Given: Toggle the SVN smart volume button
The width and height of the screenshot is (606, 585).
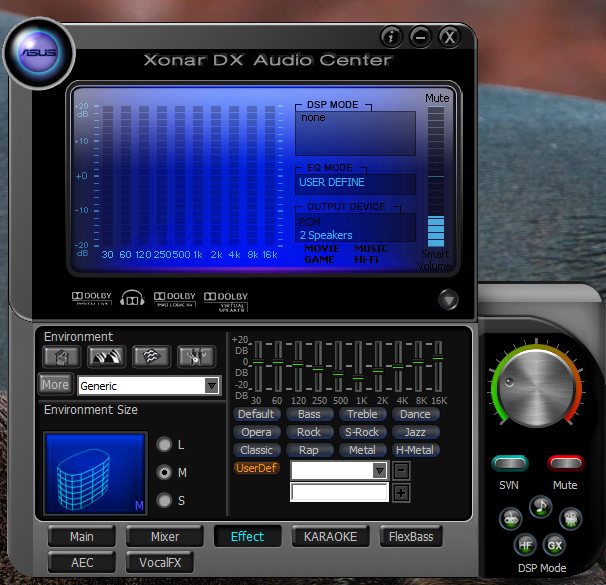Looking at the screenshot, I should (x=510, y=463).
